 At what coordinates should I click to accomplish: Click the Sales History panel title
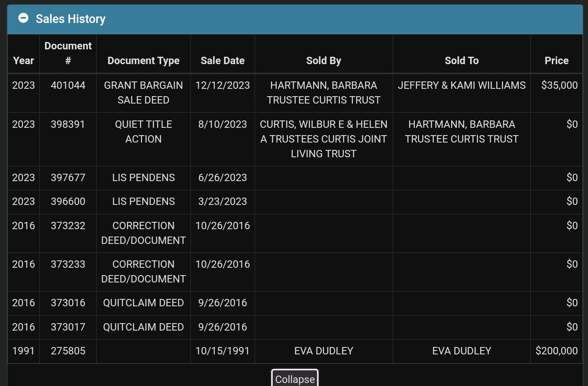pos(71,19)
